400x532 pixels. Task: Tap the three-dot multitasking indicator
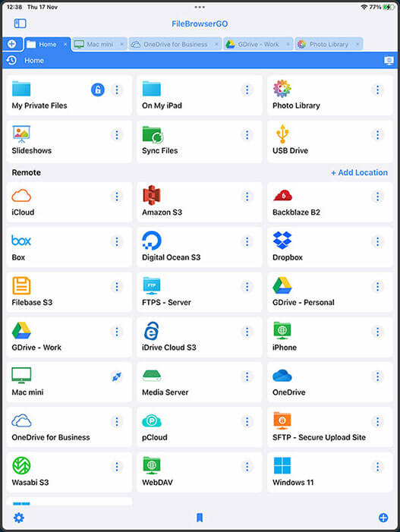click(200, 7)
